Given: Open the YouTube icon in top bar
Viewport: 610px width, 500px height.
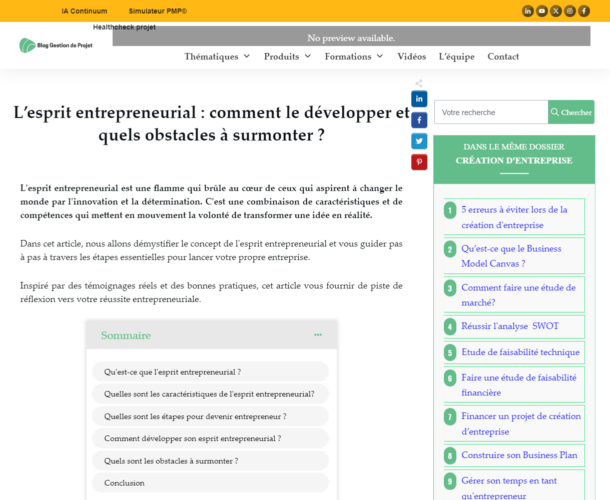Looking at the screenshot, I should point(542,11).
